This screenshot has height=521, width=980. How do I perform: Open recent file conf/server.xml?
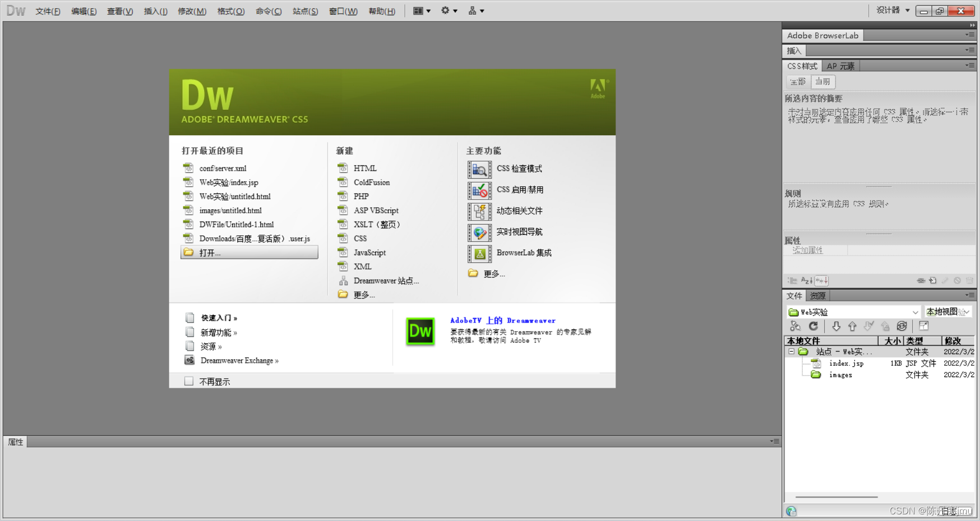pyautogui.click(x=223, y=168)
